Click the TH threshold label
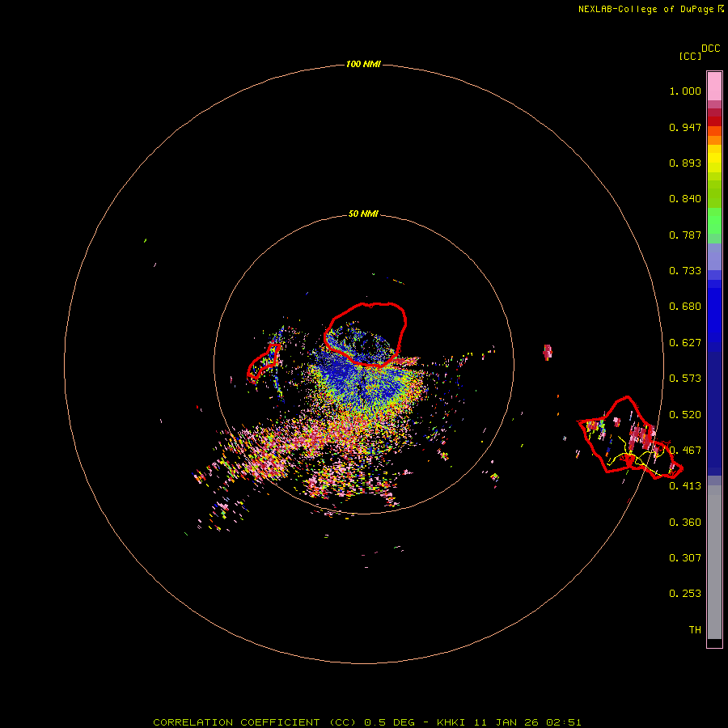This screenshot has width=728, height=728. click(x=695, y=630)
